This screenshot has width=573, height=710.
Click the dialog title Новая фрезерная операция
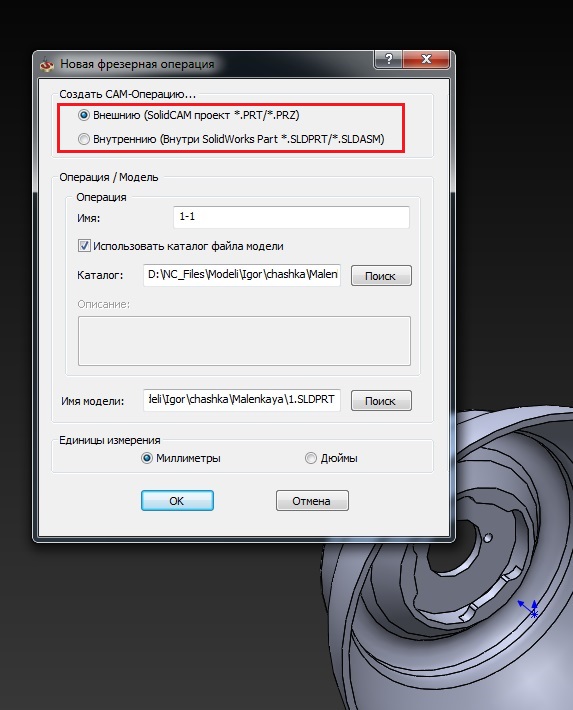pyautogui.click(x=137, y=64)
